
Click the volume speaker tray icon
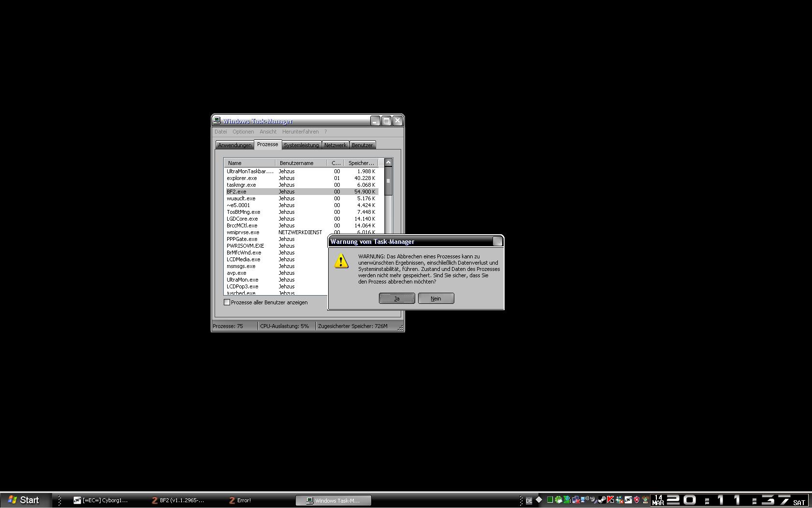[594, 500]
